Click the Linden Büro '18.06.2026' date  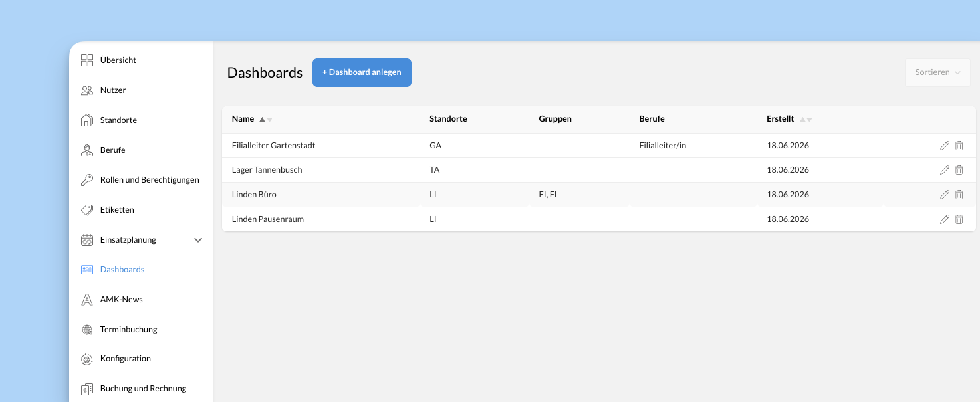pos(788,195)
